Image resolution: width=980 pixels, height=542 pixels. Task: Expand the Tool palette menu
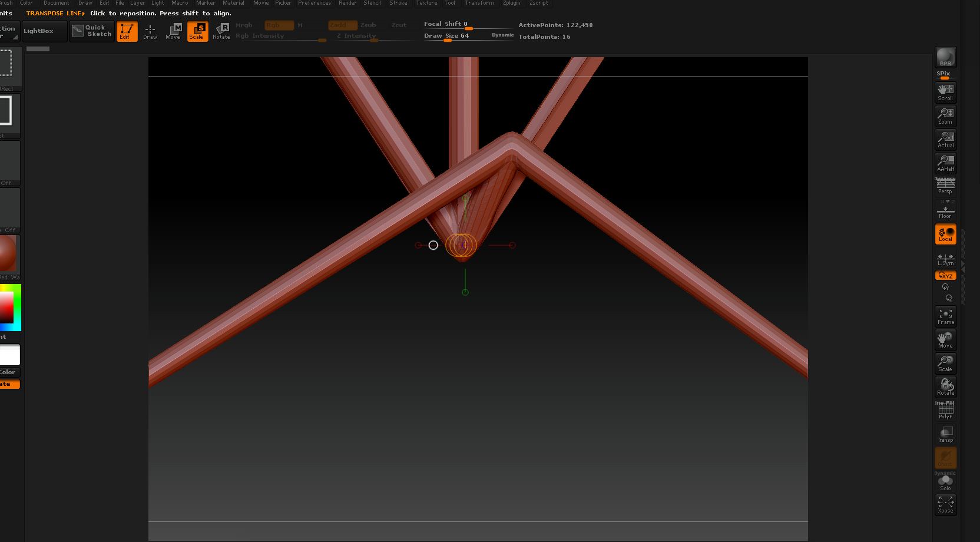tap(449, 3)
